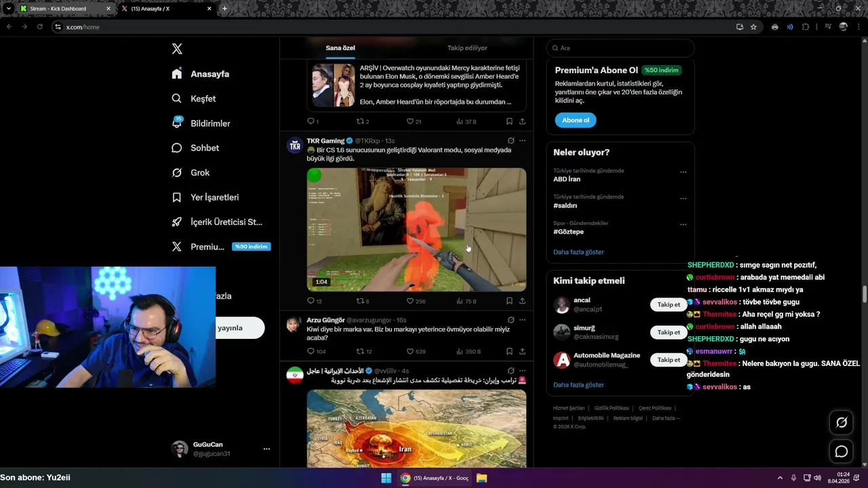Follow ancal with Takip et
The height and width of the screenshot is (488, 868).
coord(669,304)
